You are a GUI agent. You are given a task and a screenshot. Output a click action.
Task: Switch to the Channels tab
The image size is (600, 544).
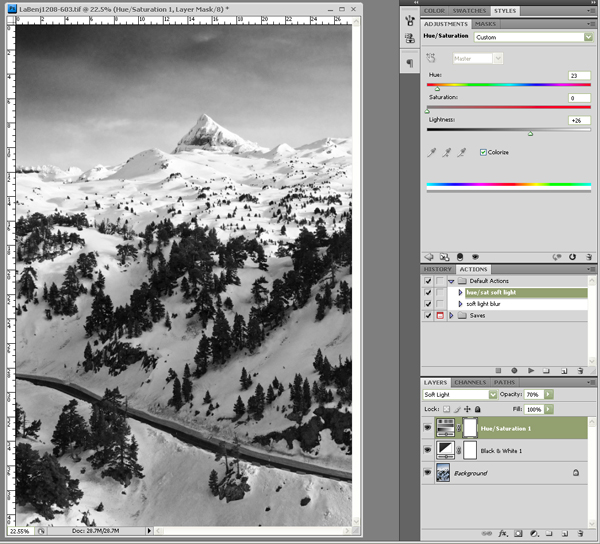click(470, 382)
